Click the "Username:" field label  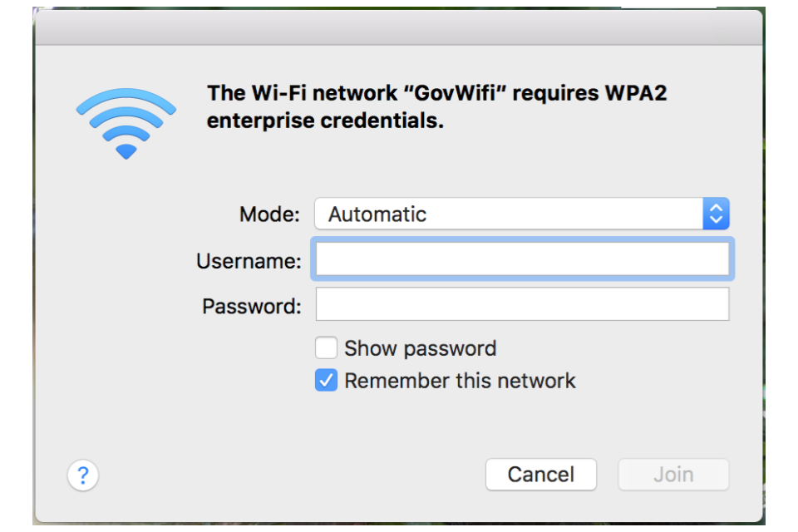[249, 261]
